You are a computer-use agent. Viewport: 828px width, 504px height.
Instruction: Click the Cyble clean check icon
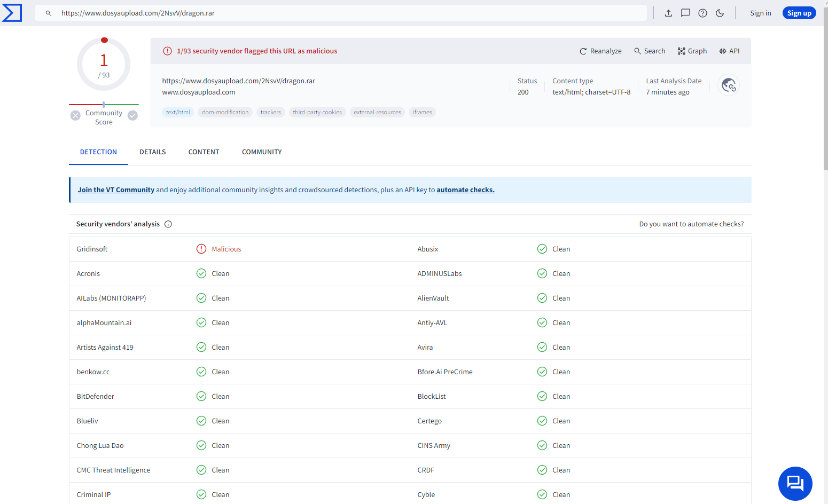(x=542, y=494)
